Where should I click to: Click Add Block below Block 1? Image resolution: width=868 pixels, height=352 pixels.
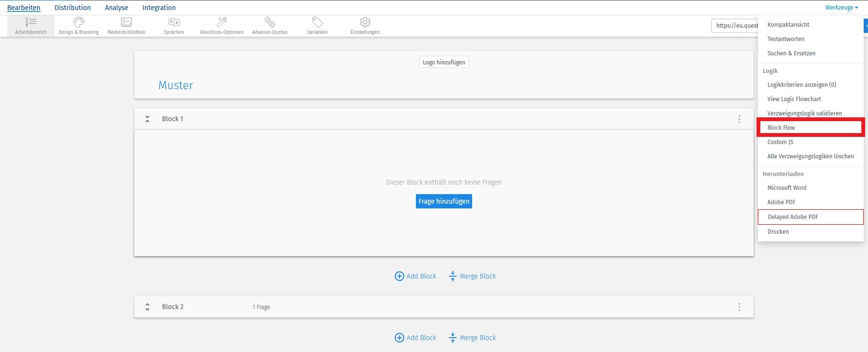(x=415, y=276)
